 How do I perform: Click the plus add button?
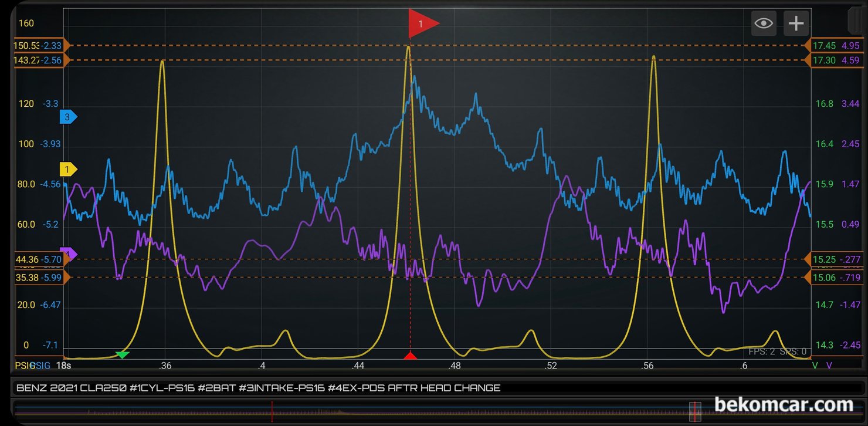click(796, 23)
